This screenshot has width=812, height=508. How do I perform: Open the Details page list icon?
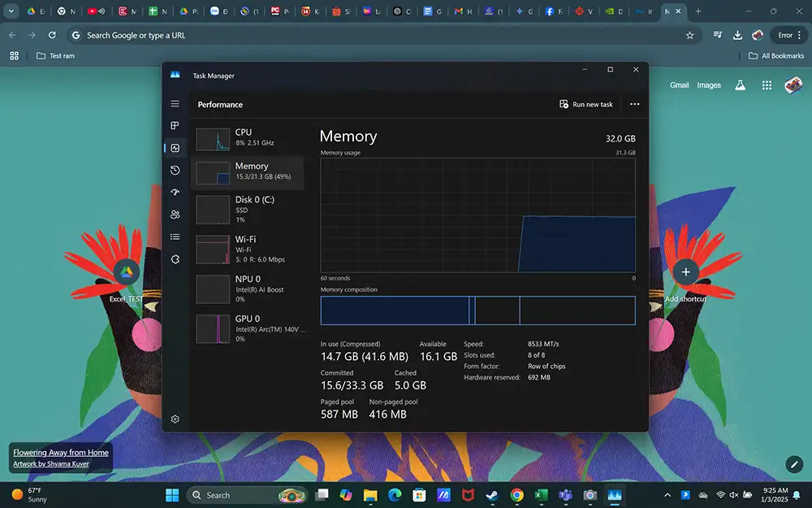coord(175,237)
